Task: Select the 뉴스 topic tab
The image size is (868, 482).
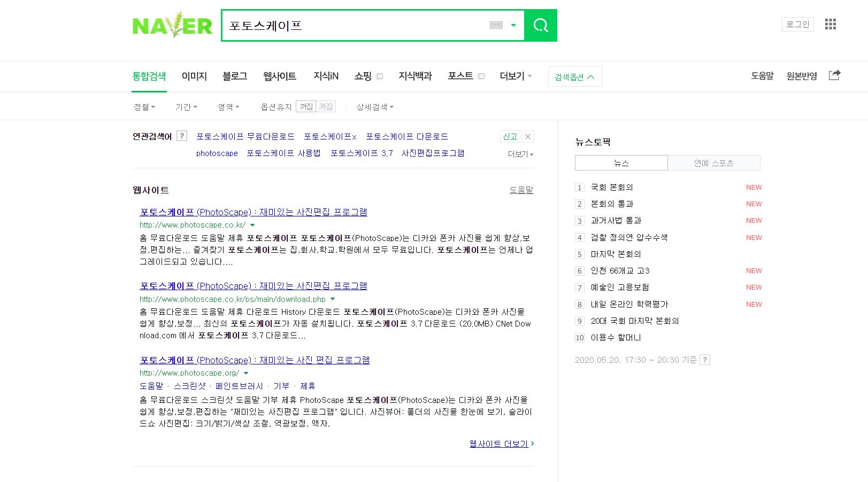Action: (621, 162)
